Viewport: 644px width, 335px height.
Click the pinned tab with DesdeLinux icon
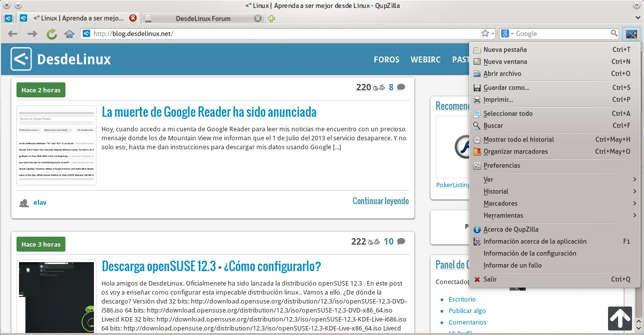(8, 18)
